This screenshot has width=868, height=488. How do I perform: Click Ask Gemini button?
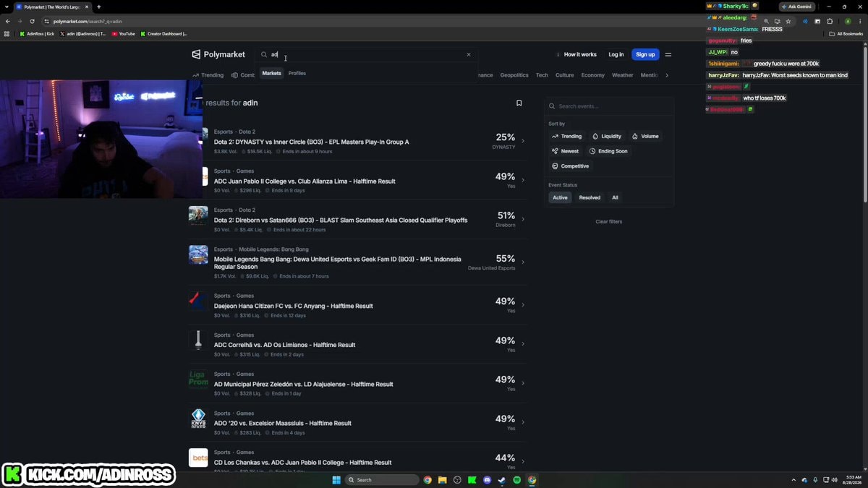(797, 7)
